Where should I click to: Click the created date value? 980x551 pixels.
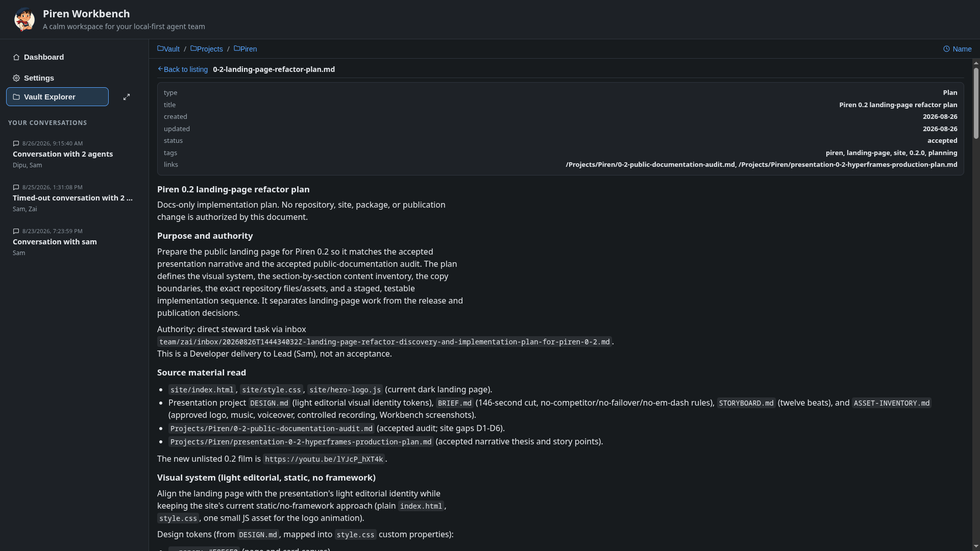[940, 117]
